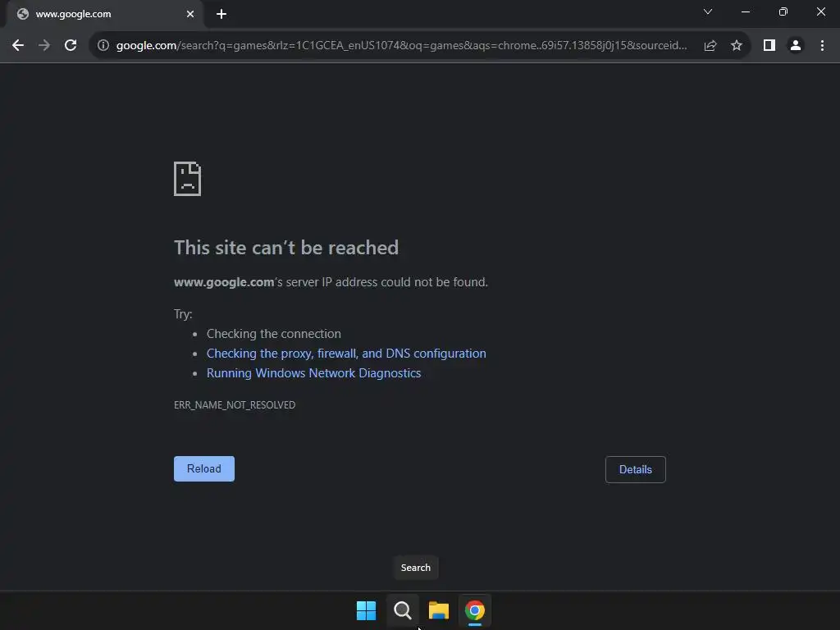Expand the tab search chevron

pos(708,11)
